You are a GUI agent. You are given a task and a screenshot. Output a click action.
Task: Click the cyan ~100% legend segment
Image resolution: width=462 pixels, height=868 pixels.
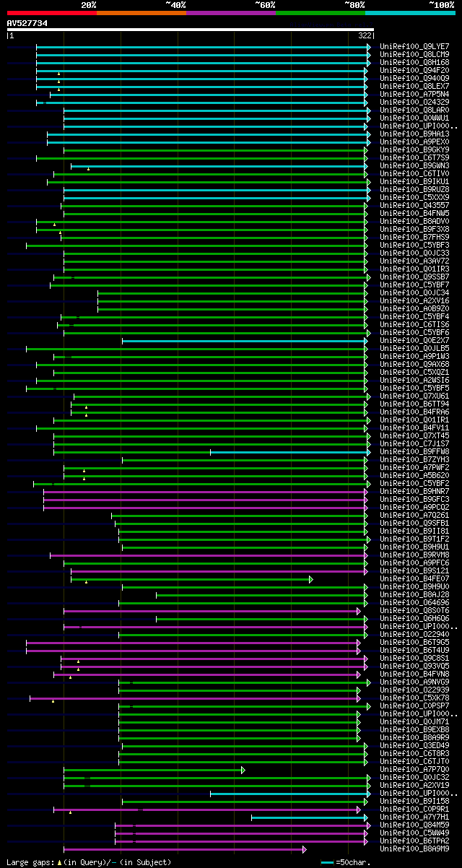[x=410, y=12]
